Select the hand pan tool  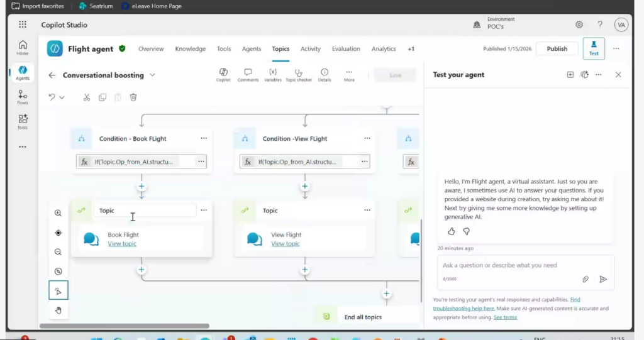point(58,310)
